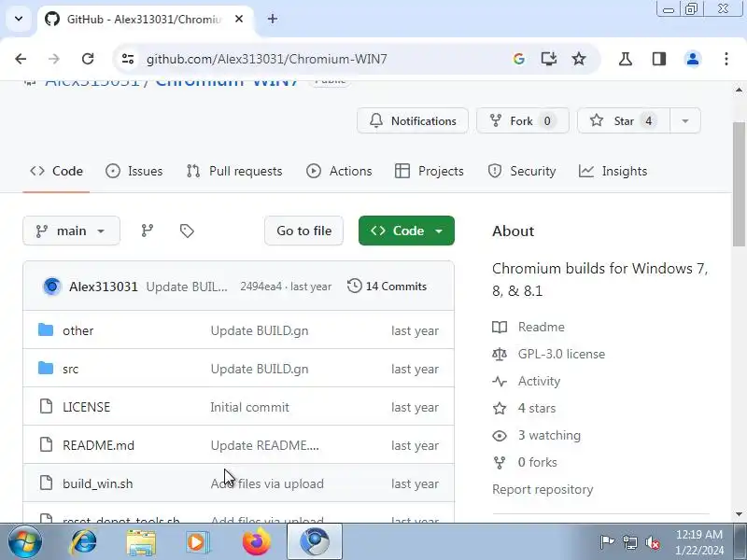The width and height of the screenshot is (747, 560).
Task: Close the GitHub tab
Action: coord(239,19)
